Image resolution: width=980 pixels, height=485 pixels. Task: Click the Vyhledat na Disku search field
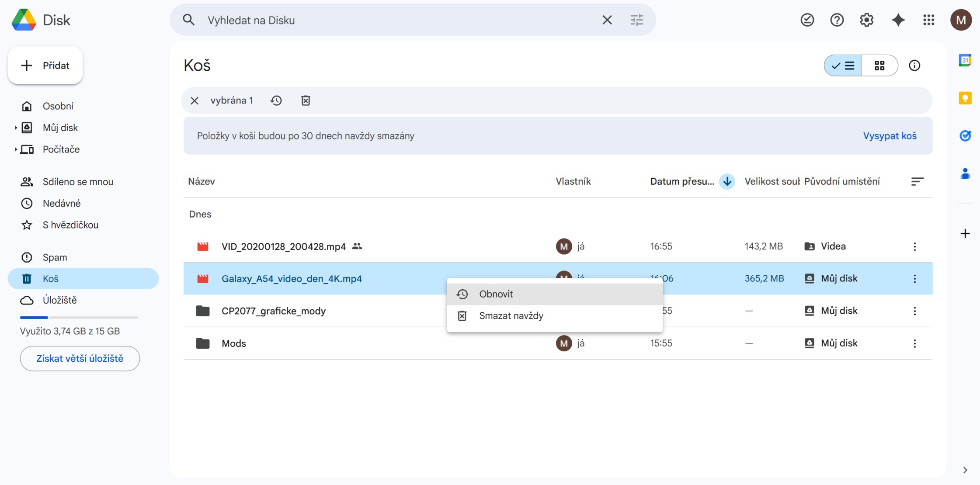coord(393,20)
